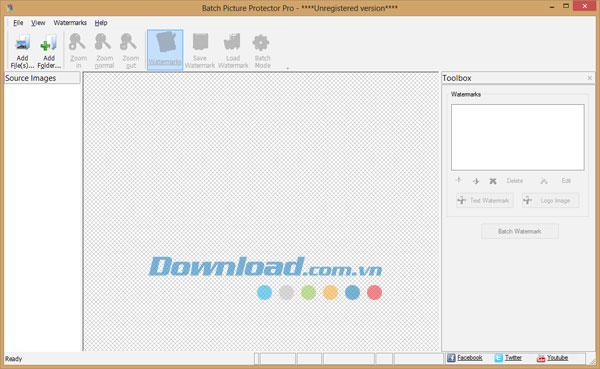Click the Load Watermark toolbar icon

[x=232, y=42]
